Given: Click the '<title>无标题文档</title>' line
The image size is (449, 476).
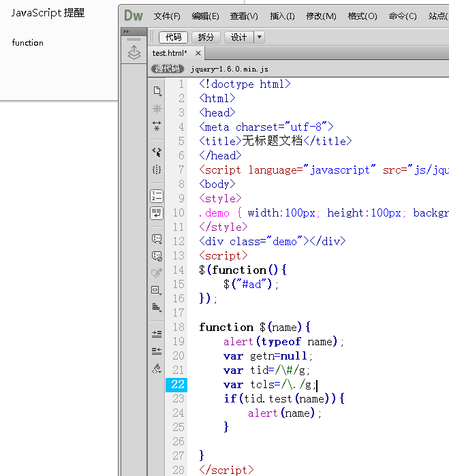Looking at the screenshot, I should 275,141.
